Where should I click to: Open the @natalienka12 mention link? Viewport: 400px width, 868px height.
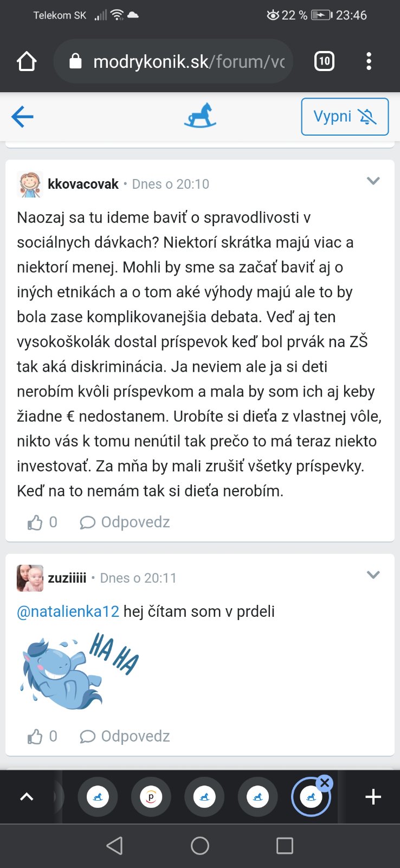[x=68, y=611]
